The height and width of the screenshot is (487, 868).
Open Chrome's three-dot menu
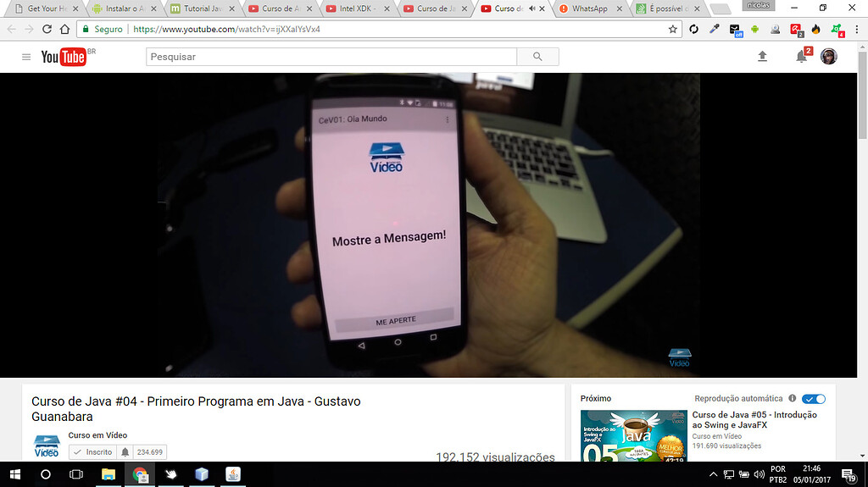point(857,30)
